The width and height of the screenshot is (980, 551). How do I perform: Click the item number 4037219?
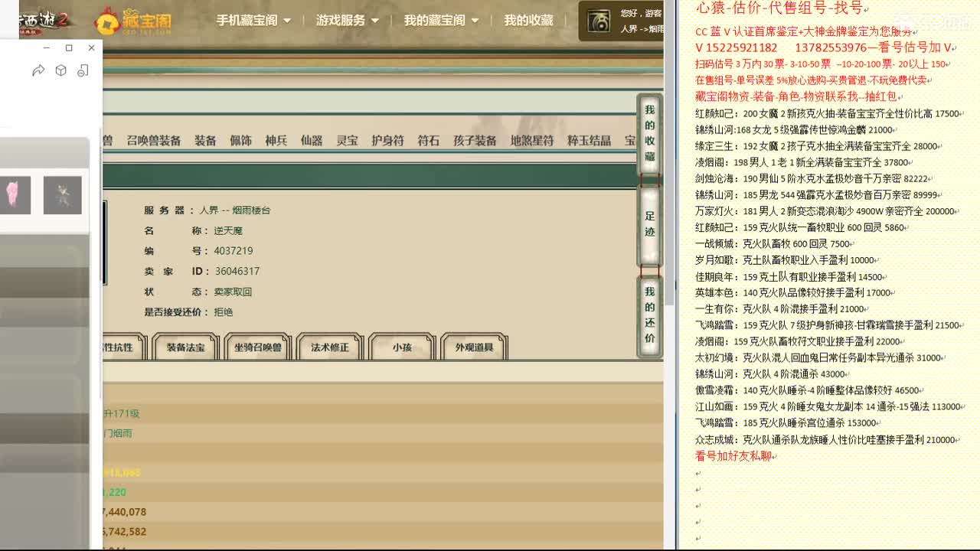[234, 251]
